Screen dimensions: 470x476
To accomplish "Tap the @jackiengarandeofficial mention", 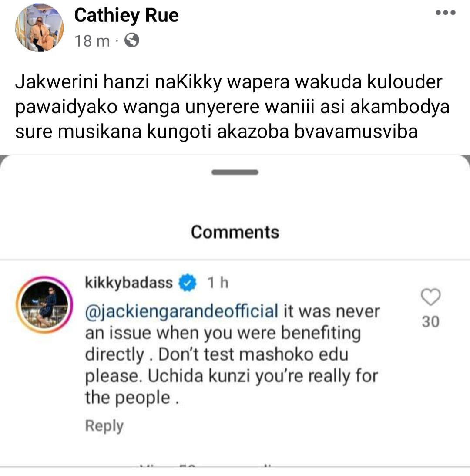I will 181,312.
